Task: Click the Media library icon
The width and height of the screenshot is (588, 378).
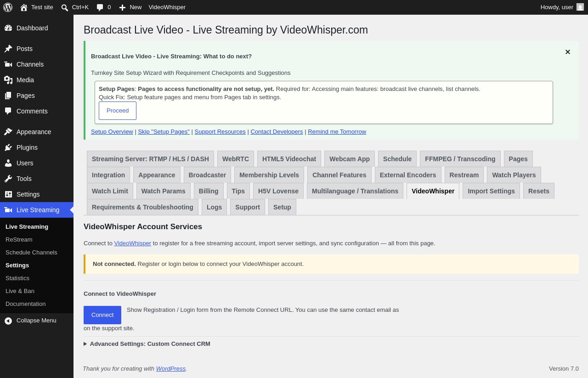Action: [8, 80]
